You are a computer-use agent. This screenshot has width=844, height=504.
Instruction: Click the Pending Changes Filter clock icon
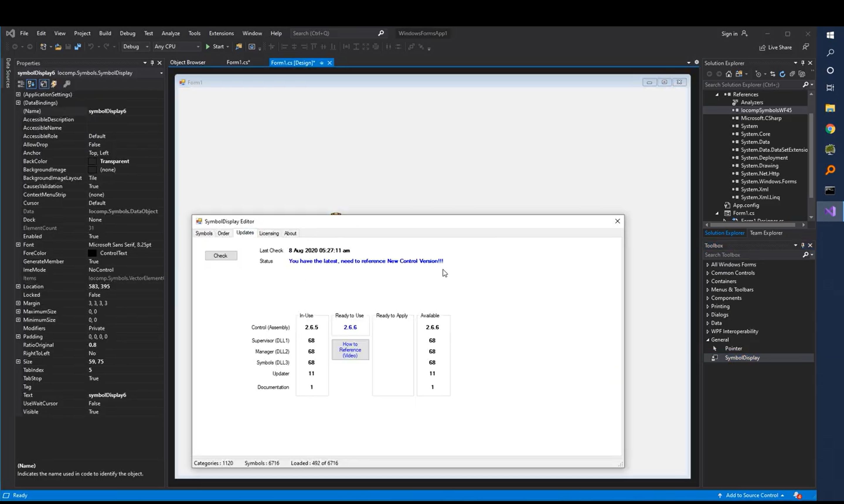click(758, 74)
